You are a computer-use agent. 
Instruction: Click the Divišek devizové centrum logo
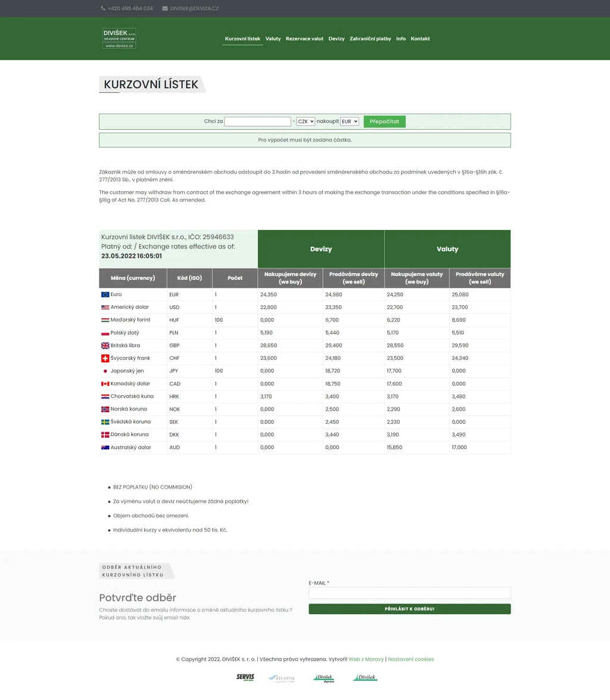(x=119, y=38)
